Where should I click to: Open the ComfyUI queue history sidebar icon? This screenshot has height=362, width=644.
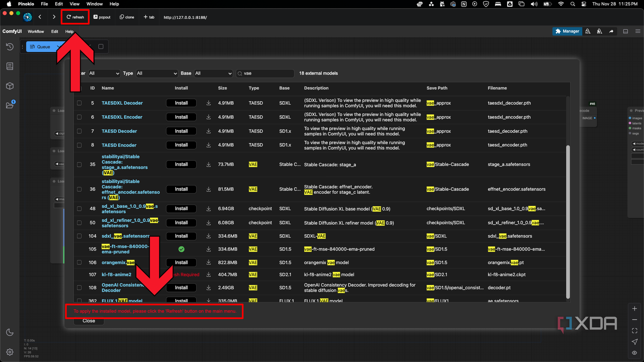click(x=9, y=46)
